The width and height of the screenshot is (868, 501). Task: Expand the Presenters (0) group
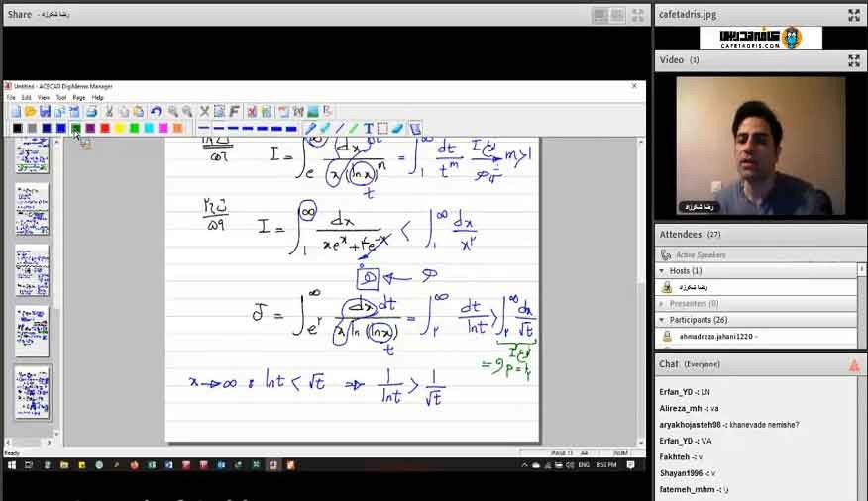click(x=662, y=304)
